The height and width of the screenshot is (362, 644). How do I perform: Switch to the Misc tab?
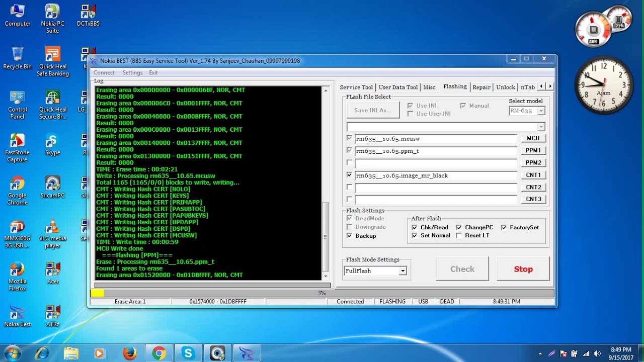click(x=429, y=87)
